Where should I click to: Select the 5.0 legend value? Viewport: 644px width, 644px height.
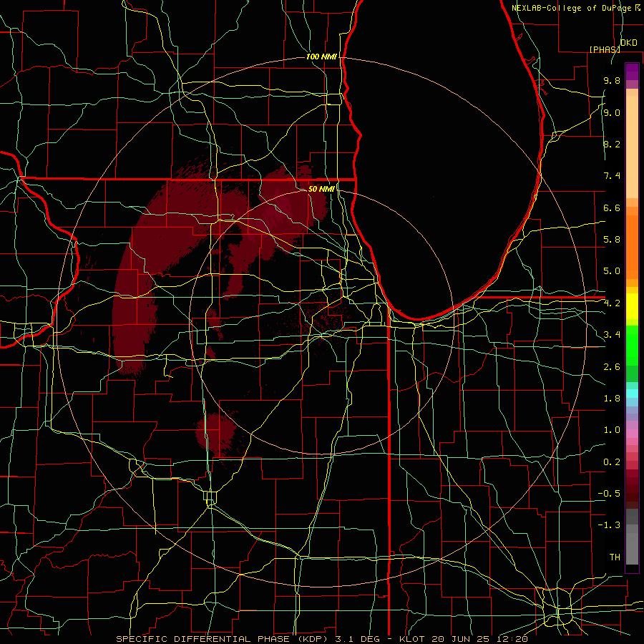click(612, 271)
